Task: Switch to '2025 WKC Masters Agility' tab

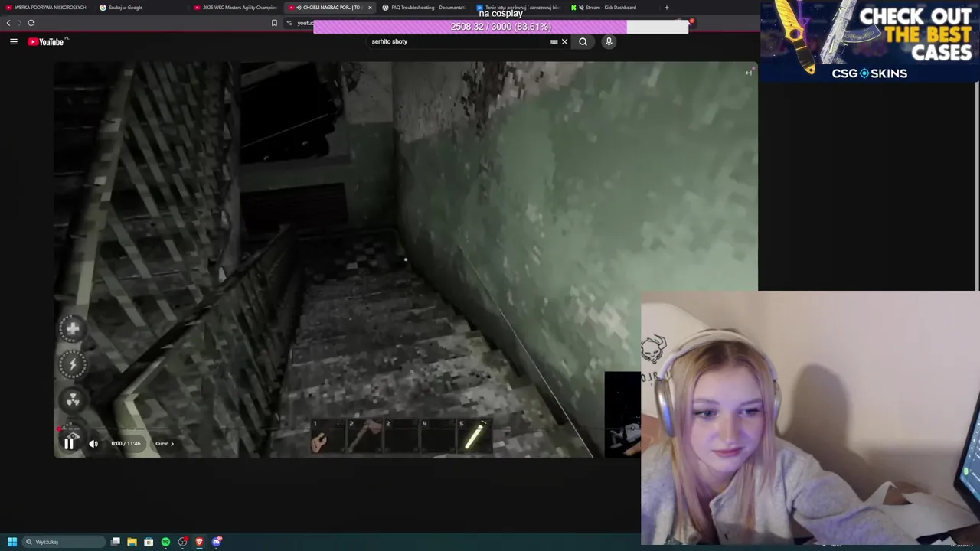Action: [235, 8]
